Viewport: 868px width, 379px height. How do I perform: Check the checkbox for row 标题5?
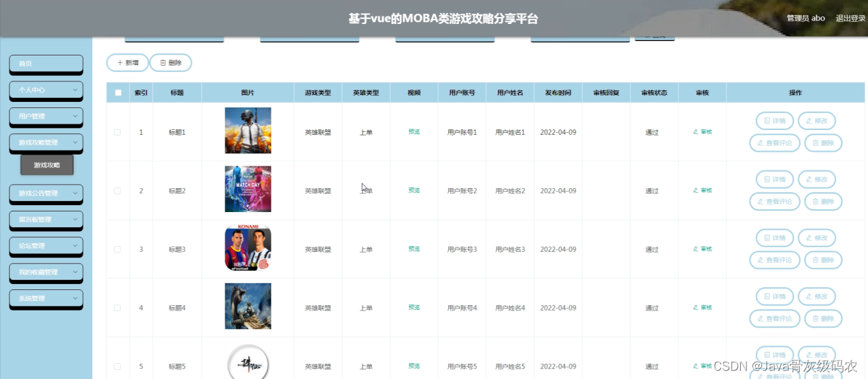(117, 367)
